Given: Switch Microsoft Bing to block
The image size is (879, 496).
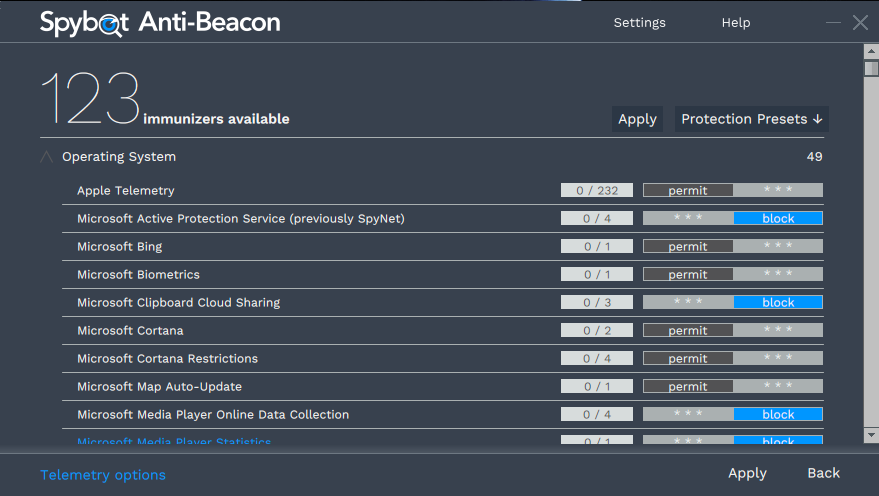Looking at the screenshot, I should (778, 246).
